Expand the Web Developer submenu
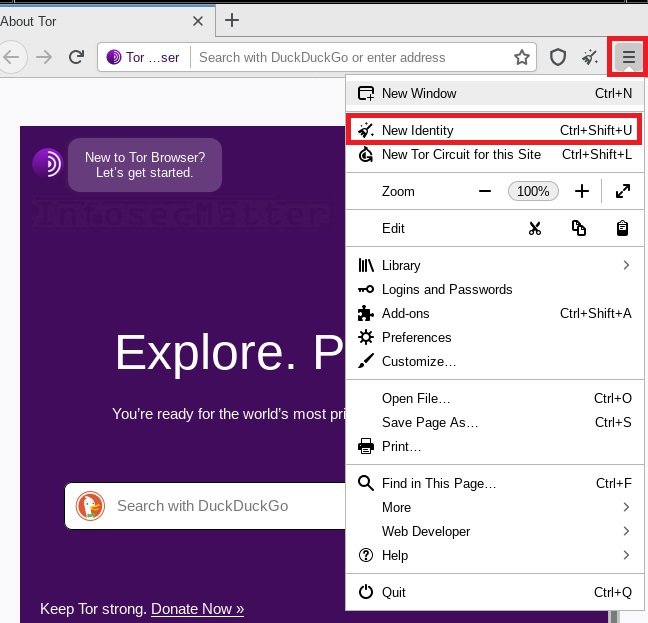 [495, 531]
